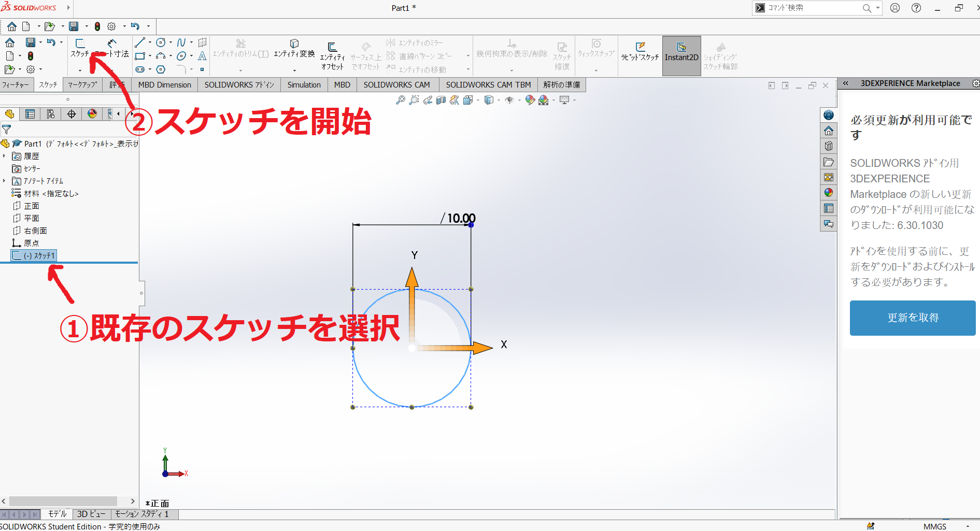Open the Help question mark icon

coord(916,8)
